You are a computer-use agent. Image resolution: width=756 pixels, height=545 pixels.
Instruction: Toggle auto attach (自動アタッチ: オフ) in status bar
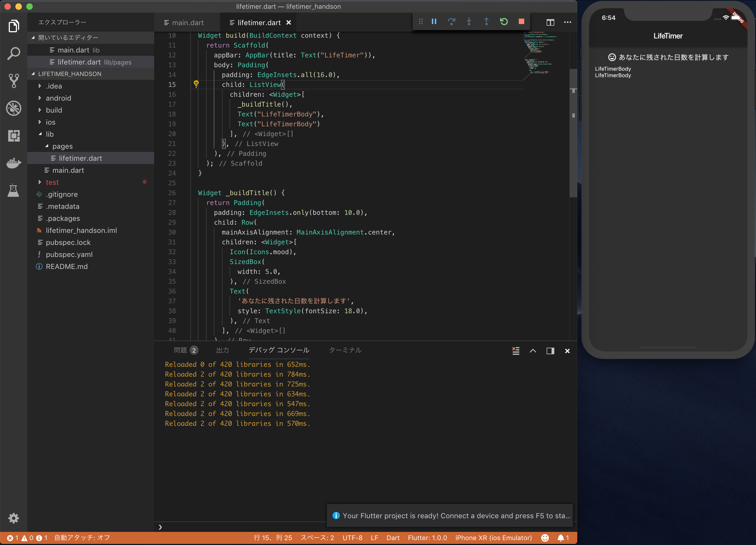[82, 538]
